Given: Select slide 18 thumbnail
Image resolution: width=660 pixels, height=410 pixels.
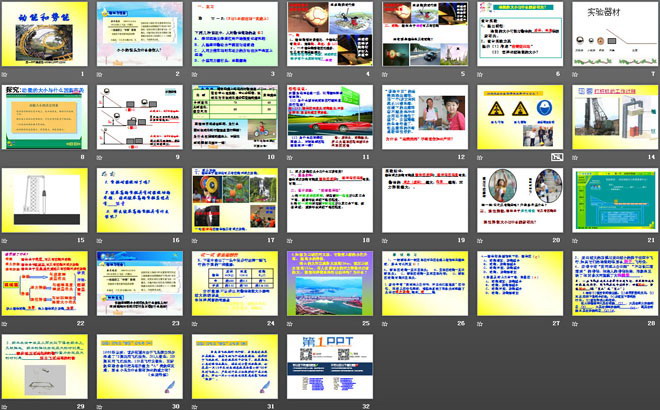Looking at the screenshot, I should point(330,200).
